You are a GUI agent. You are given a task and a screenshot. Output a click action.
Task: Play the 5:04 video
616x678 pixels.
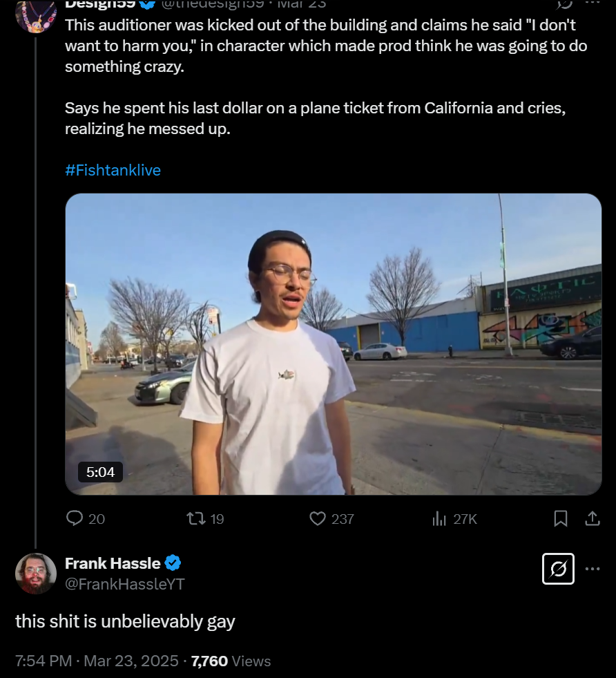[x=333, y=344]
